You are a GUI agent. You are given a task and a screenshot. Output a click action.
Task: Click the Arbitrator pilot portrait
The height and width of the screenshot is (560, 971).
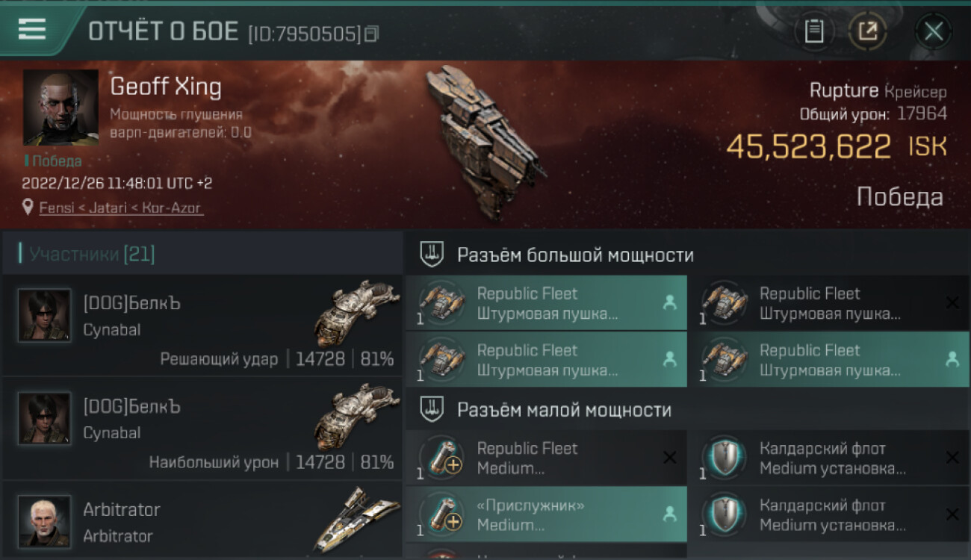[x=44, y=520]
